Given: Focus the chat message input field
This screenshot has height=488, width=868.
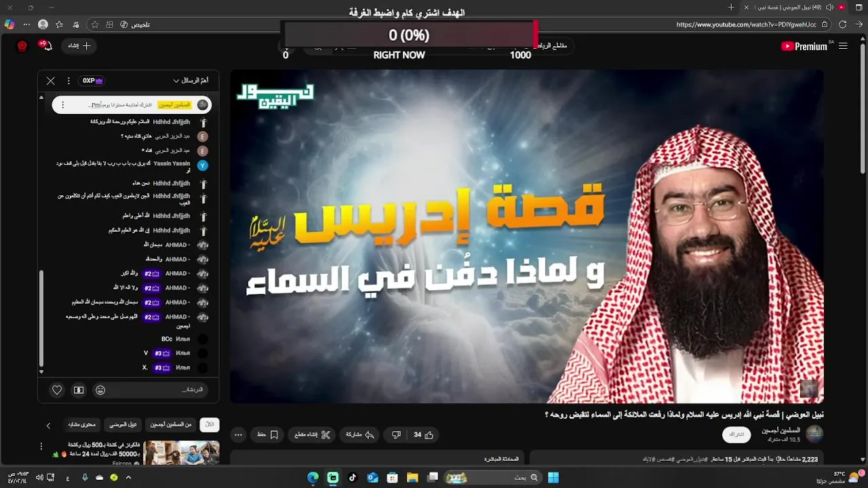Looking at the screenshot, I should (159, 390).
